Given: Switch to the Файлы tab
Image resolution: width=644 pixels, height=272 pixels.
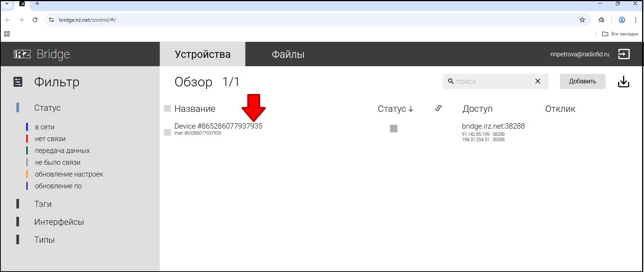Looking at the screenshot, I should click(x=288, y=54).
